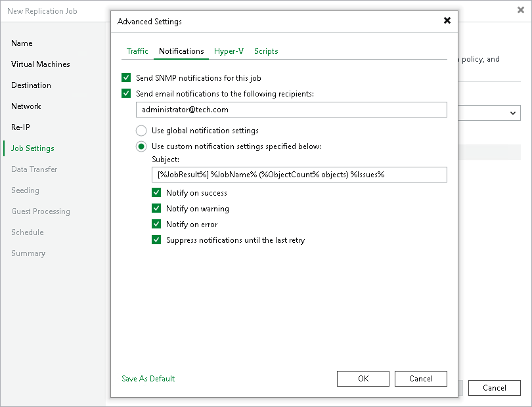Go to the Seeding step
The width and height of the screenshot is (532, 407).
coord(25,190)
